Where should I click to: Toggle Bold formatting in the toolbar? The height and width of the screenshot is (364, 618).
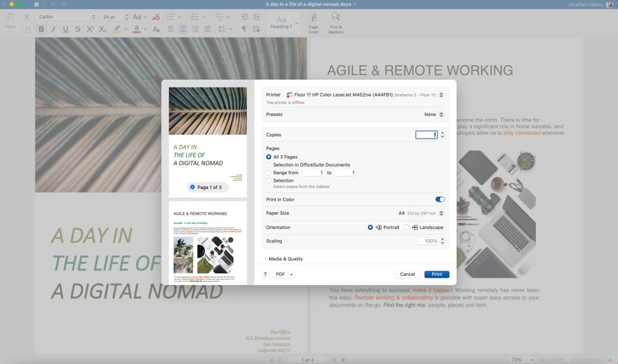[x=41, y=29]
